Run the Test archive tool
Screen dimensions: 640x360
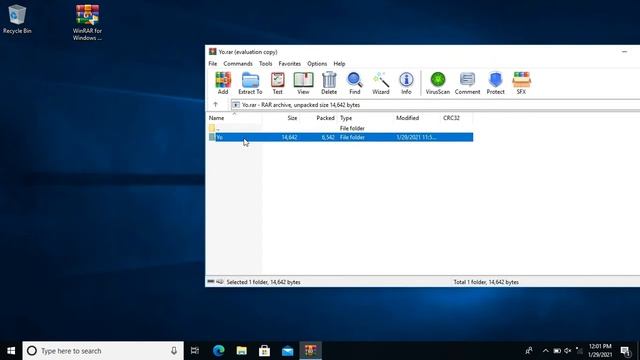coord(278,83)
